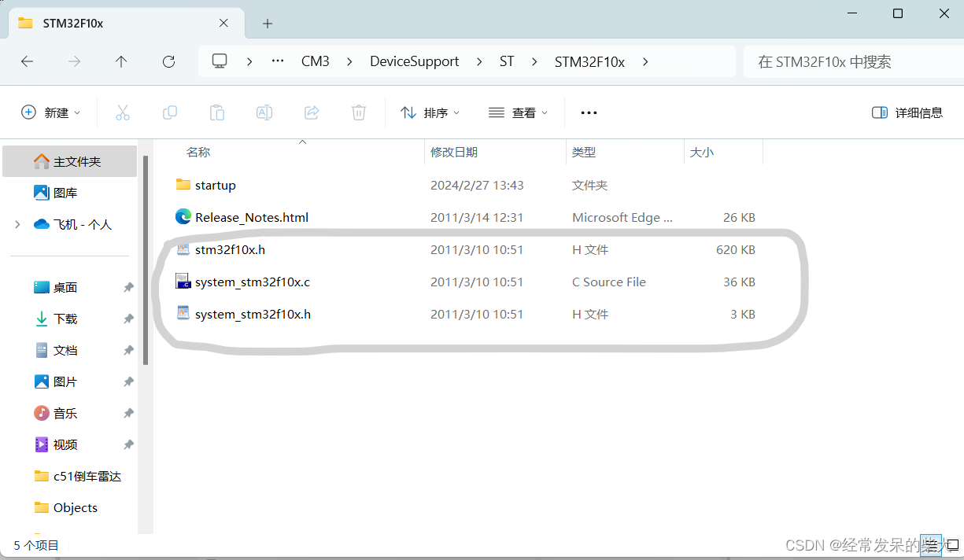
Task: Click the Copy icon in toolbar
Action: coord(169,112)
